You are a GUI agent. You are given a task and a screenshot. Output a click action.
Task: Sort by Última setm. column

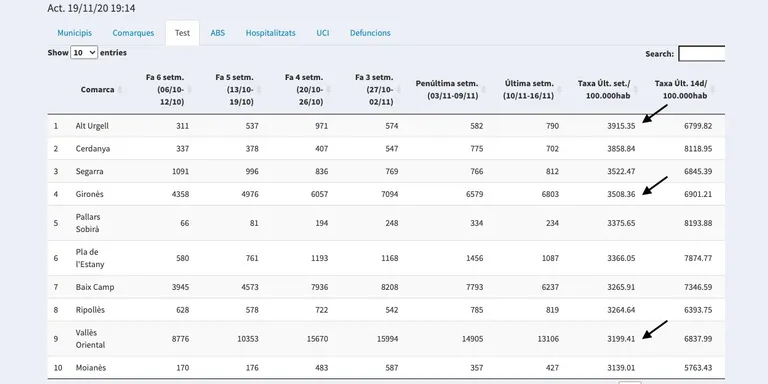coord(529,90)
